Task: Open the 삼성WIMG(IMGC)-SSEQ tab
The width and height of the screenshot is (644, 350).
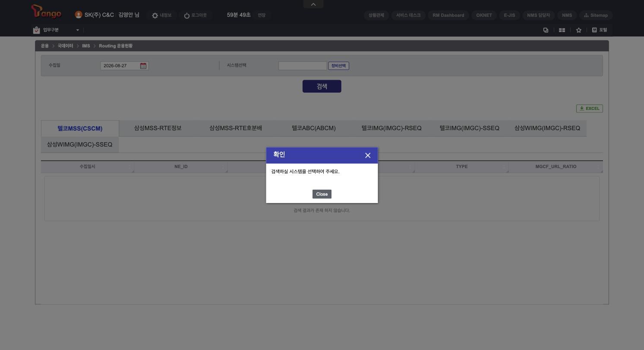Action: [x=79, y=144]
